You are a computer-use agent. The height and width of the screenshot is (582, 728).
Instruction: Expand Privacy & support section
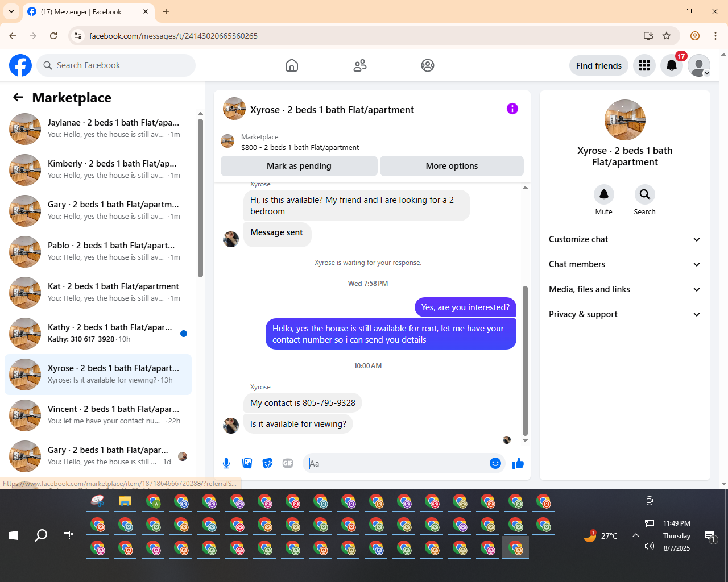coord(624,314)
